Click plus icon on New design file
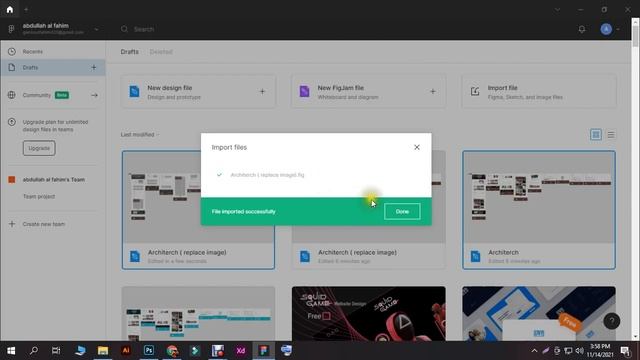The height and width of the screenshot is (360, 640). click(x=262, y=91)
